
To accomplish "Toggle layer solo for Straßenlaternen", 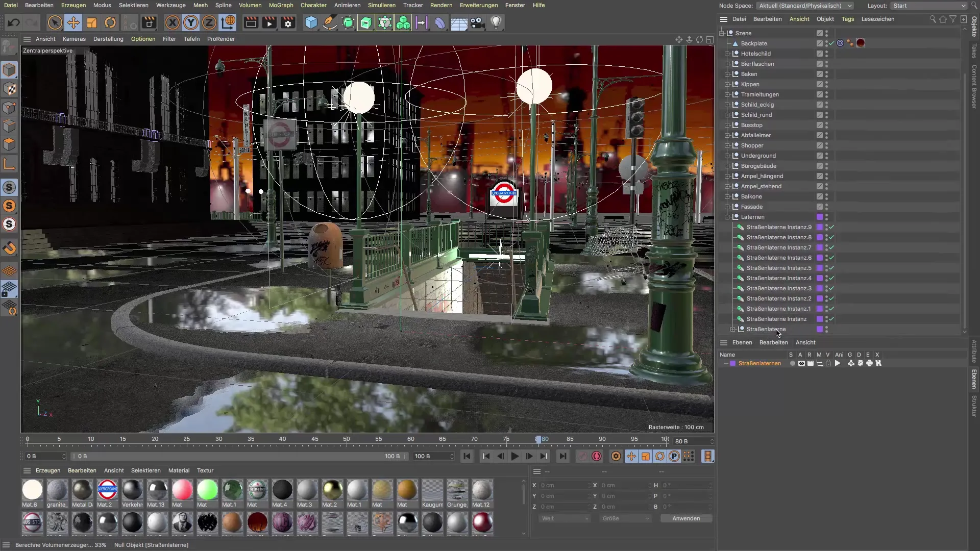I will click(x=792, y=363).
